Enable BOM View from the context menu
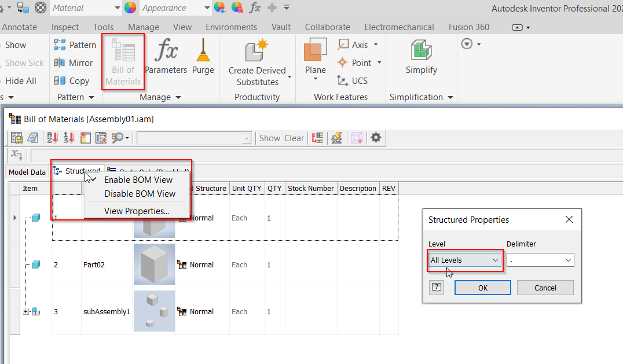The image size is (623, 364). coord(138,179)
